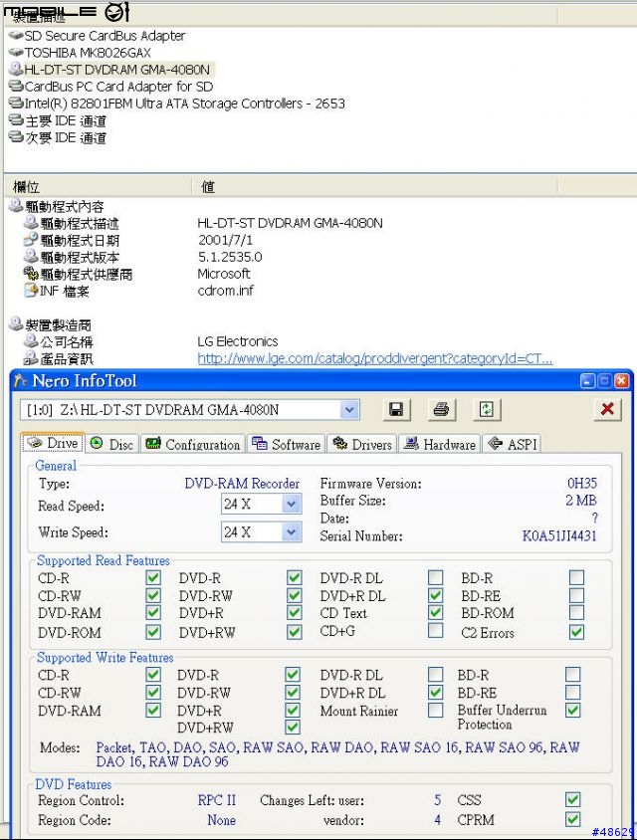
Task: Click the firmware version value 0H35
Action: click(582, 484)
